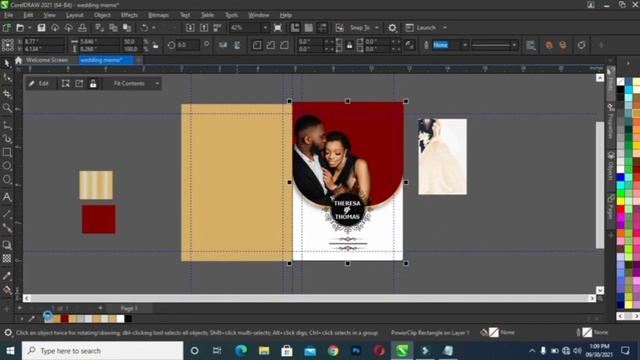Select the Rectangle tool
Screen dimensions: 640x360
(7, 152)
